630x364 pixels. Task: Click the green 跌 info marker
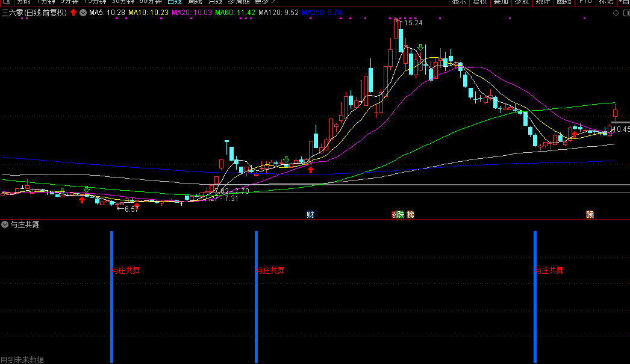click(400, 215)
